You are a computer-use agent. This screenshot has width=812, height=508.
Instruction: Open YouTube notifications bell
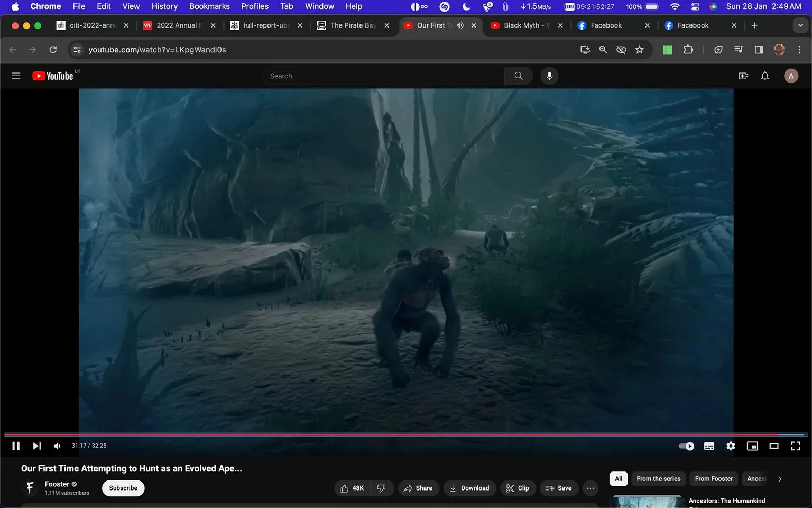coord(765,76)
